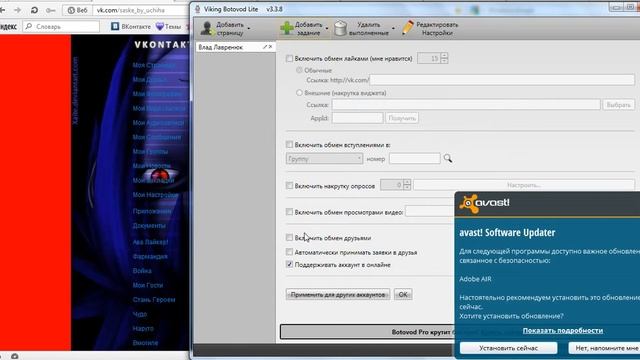Select Внешние (накрутка виджета) radio button

coord(299,93)
